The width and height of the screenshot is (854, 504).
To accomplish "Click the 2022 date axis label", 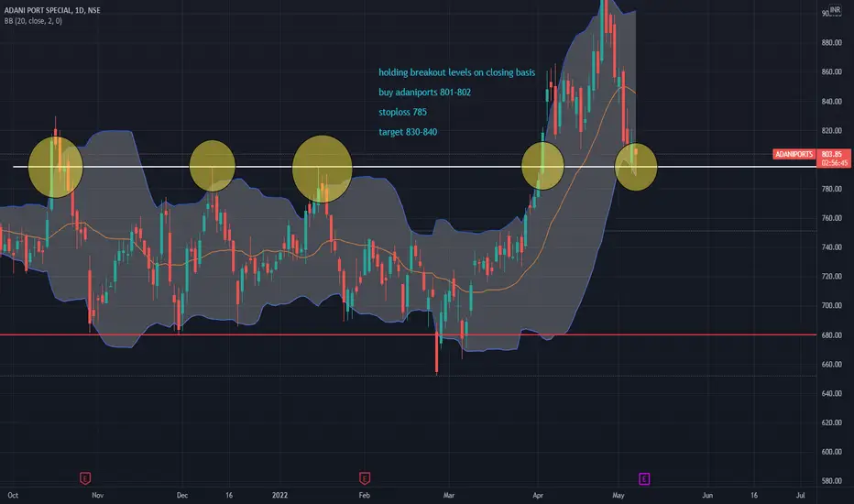I will coord(279,495).
